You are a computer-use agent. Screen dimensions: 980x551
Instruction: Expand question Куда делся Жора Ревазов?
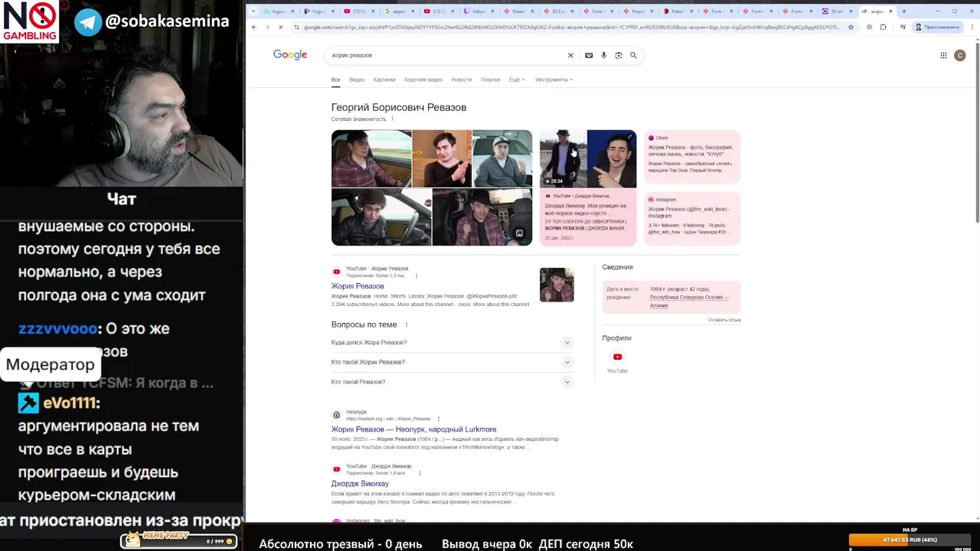452,342
